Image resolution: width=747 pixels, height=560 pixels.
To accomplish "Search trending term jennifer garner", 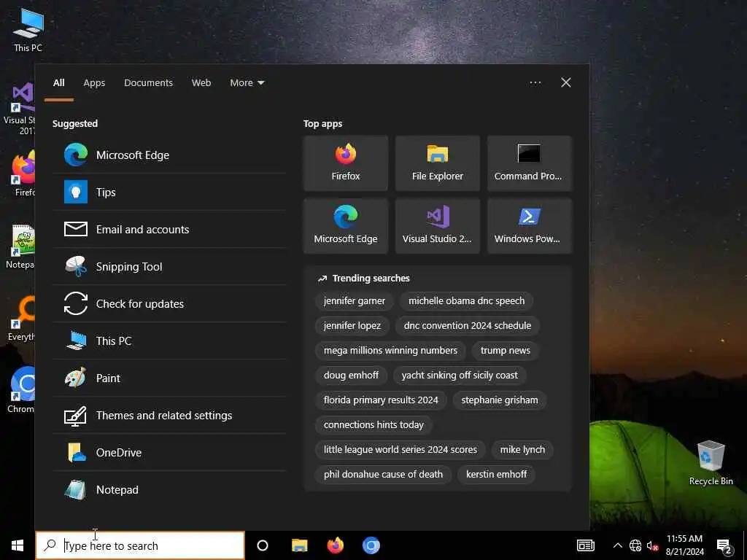I will click(355, 301).
